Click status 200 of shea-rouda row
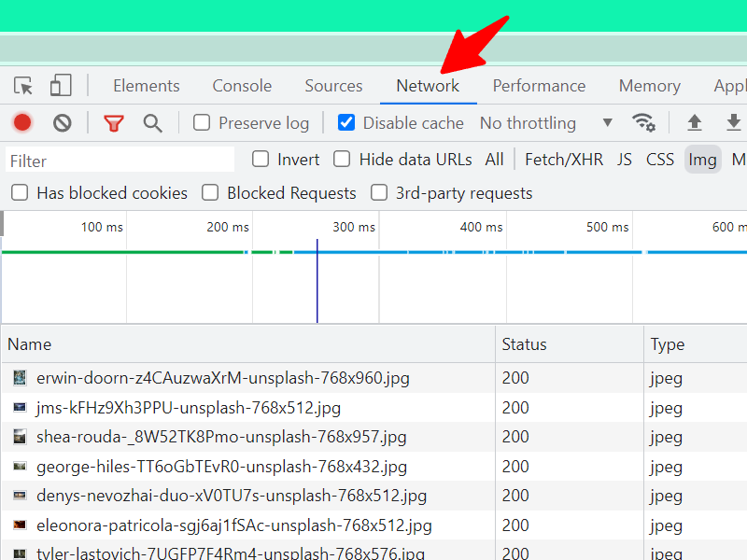Image resolution: width=747 pixels, height=560 pixels. 515,437
